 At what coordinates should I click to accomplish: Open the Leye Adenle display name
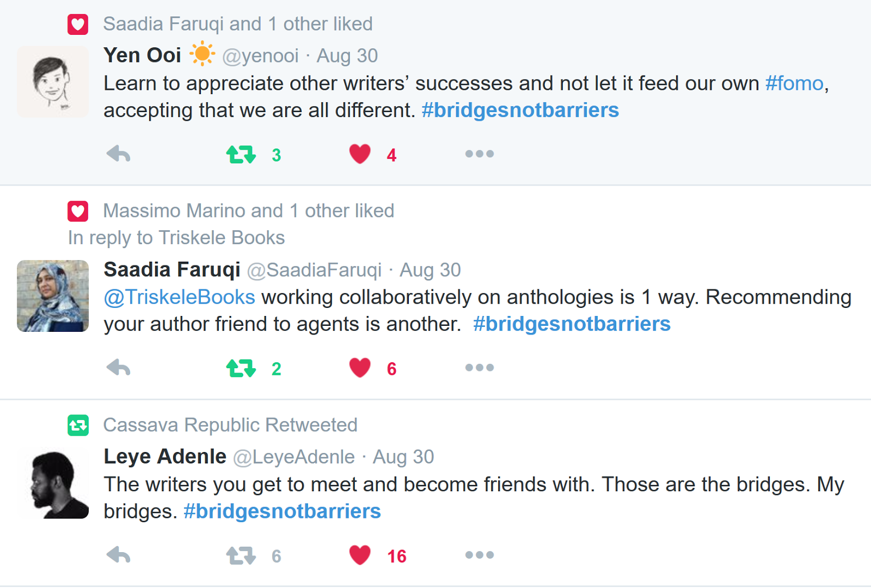click(x=165, y=457)
